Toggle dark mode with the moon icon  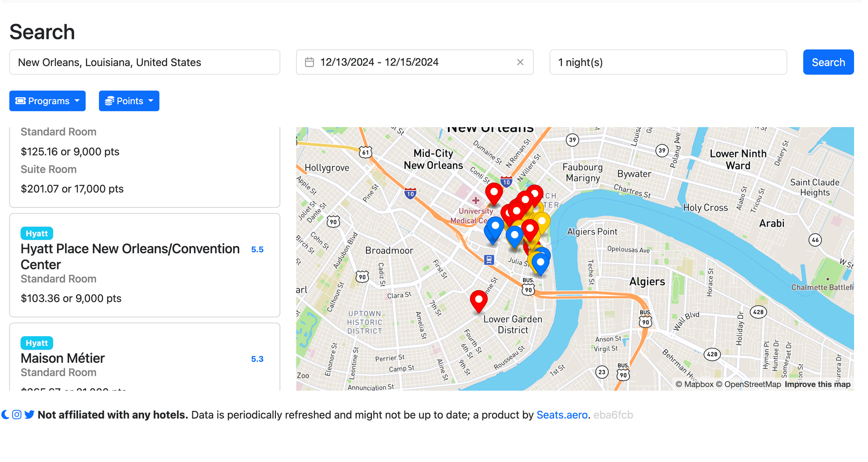pyautogui.click(x=5, y=415)
